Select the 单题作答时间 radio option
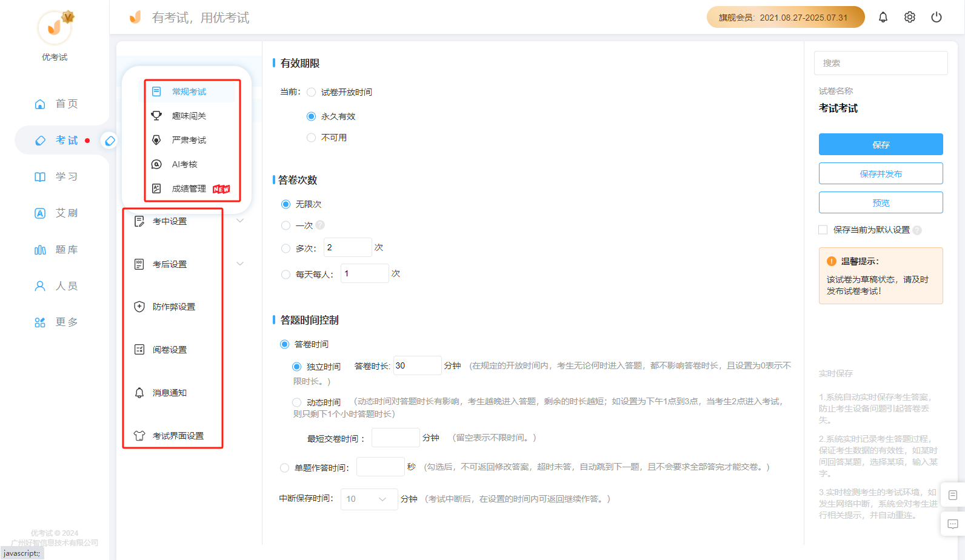This screenshot has height=560, width=965. coord(284,468)
